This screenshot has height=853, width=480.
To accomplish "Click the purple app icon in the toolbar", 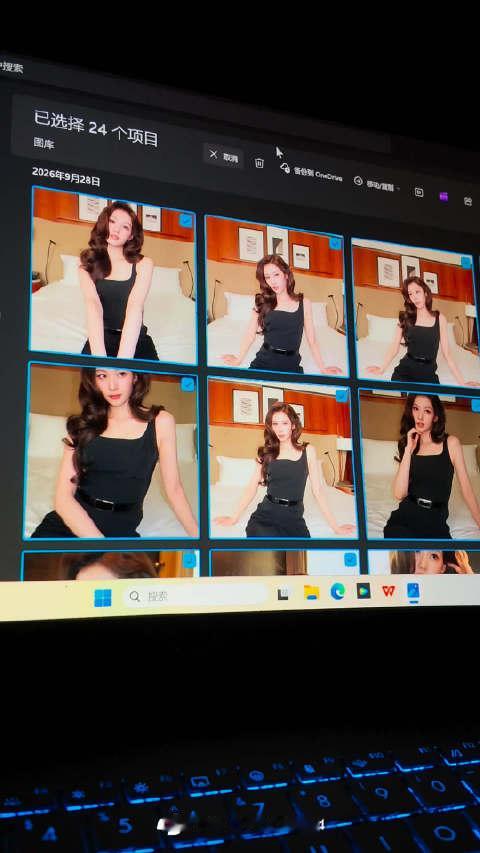I will (444, 196).
